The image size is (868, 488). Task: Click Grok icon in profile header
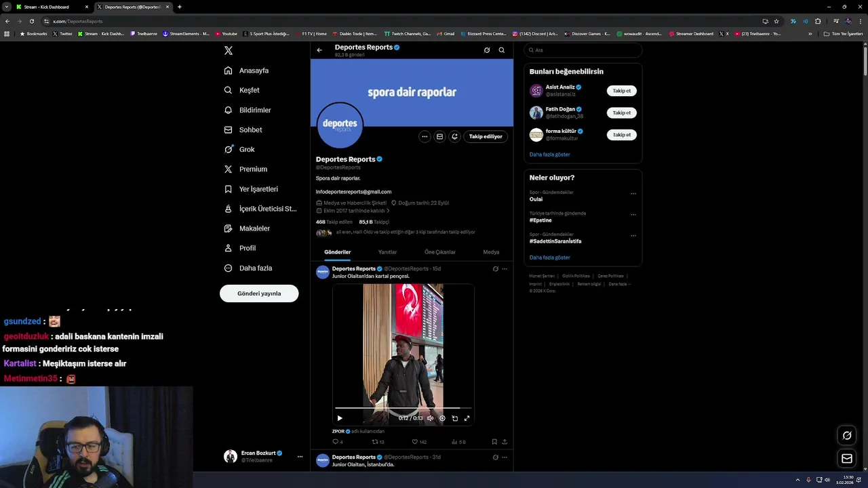[487, 50]
